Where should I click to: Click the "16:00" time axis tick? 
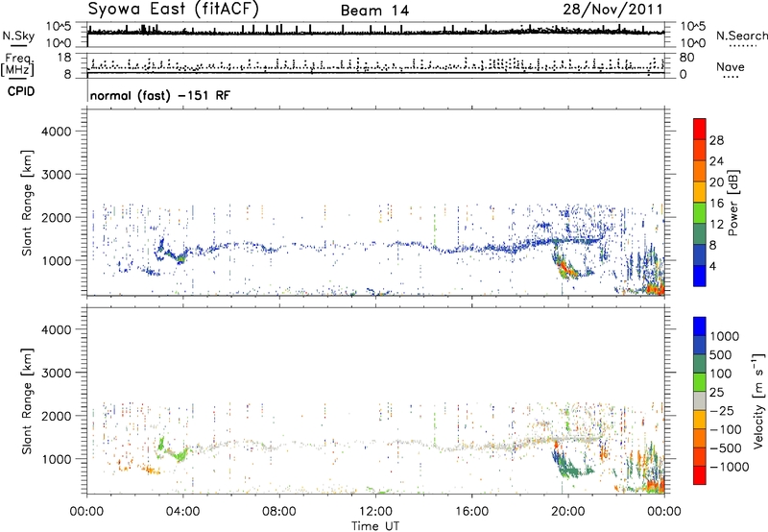[471, 512]
